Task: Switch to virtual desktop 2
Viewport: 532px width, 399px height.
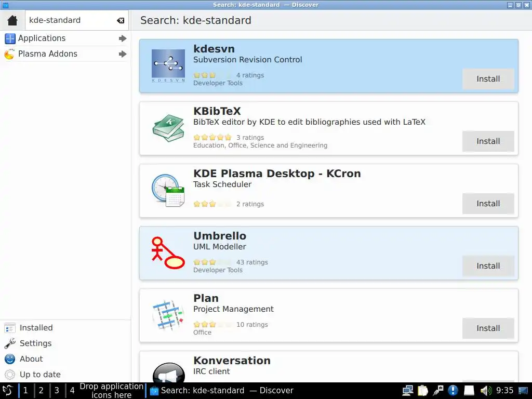Action: click(41, 391)
